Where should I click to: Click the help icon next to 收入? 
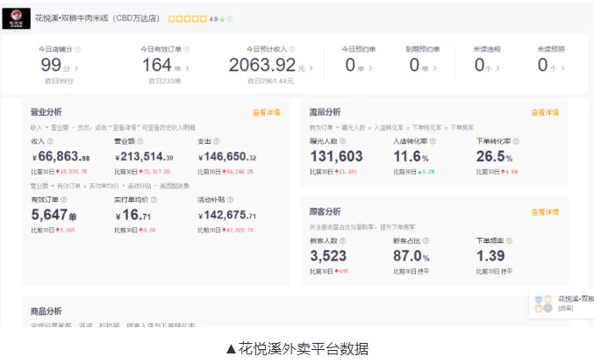point(50,140)
